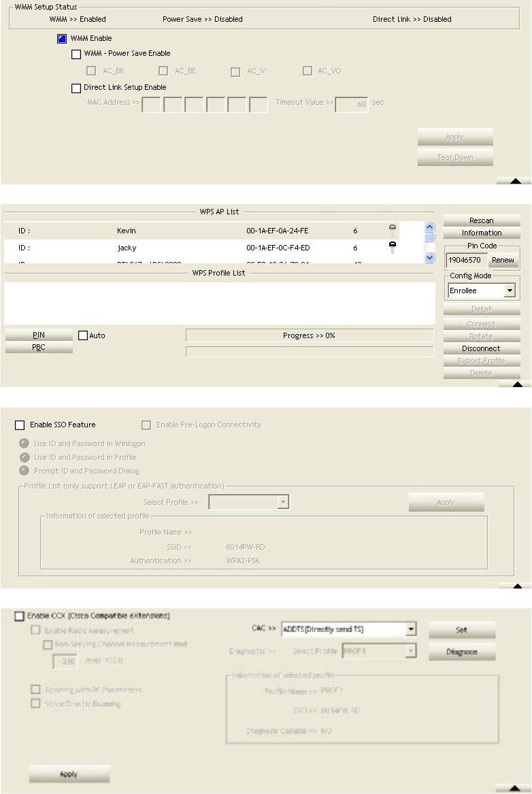Check Non-Serving Channel Measurement limit

pos(48,644)
